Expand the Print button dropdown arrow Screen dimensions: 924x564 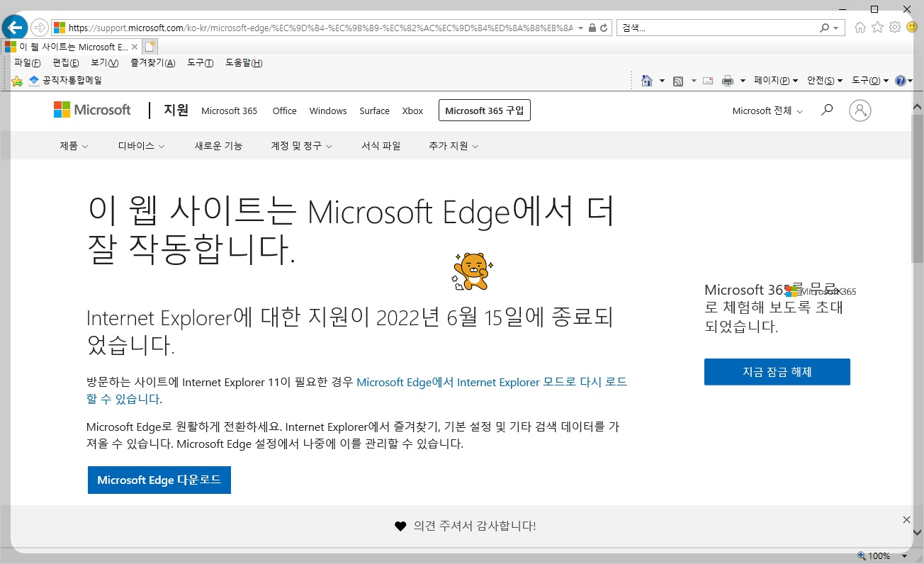tap(743, 81)
